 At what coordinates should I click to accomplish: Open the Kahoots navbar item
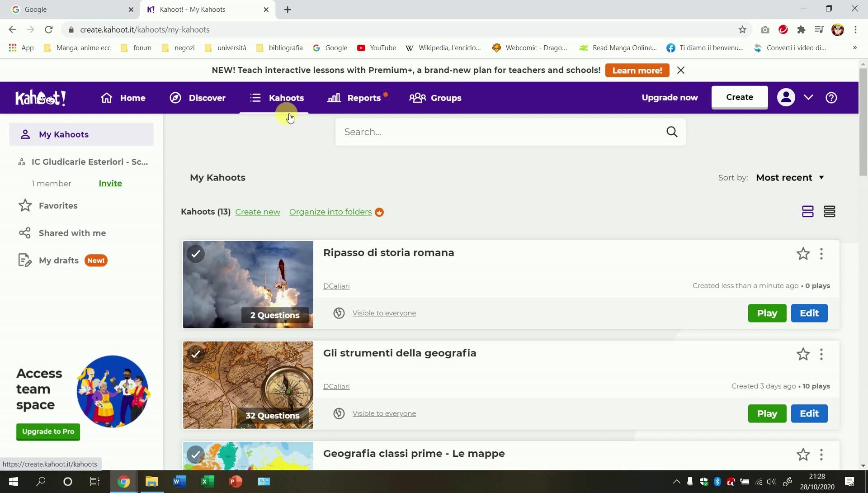277,98
